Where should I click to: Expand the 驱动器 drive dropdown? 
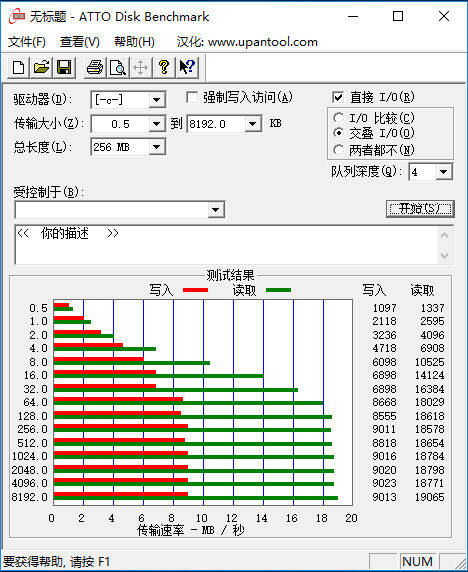point(157,100)
